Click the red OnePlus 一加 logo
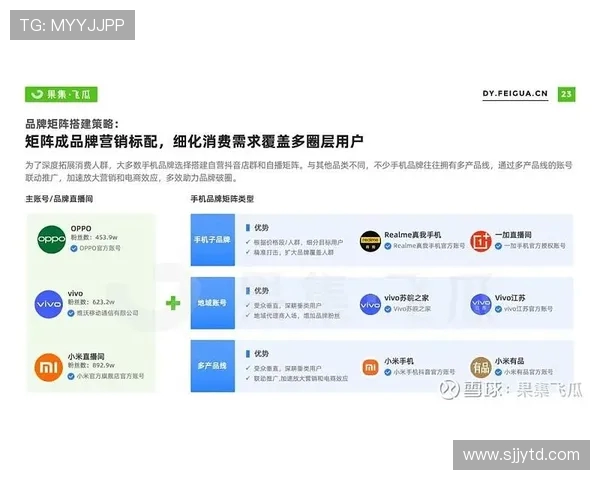Image resolution: width=600 pixels, height=480 pixels. pos(481,241)
